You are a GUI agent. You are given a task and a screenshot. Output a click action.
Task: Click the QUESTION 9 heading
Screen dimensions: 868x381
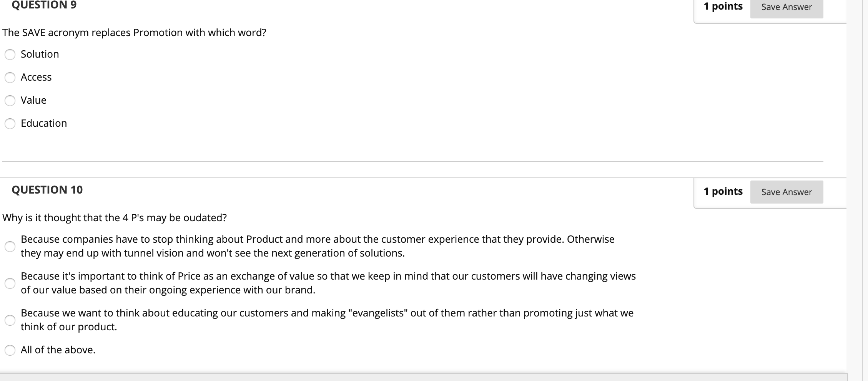(x=44, y=5)
